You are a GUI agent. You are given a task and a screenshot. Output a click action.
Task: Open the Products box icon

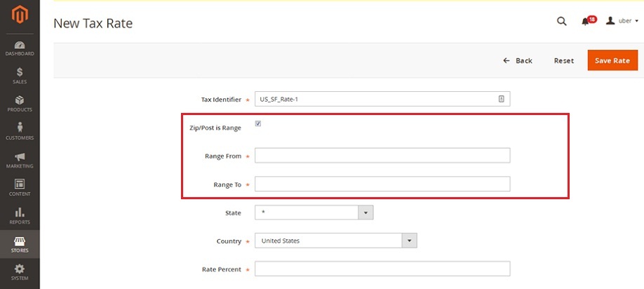click(20, 100)
